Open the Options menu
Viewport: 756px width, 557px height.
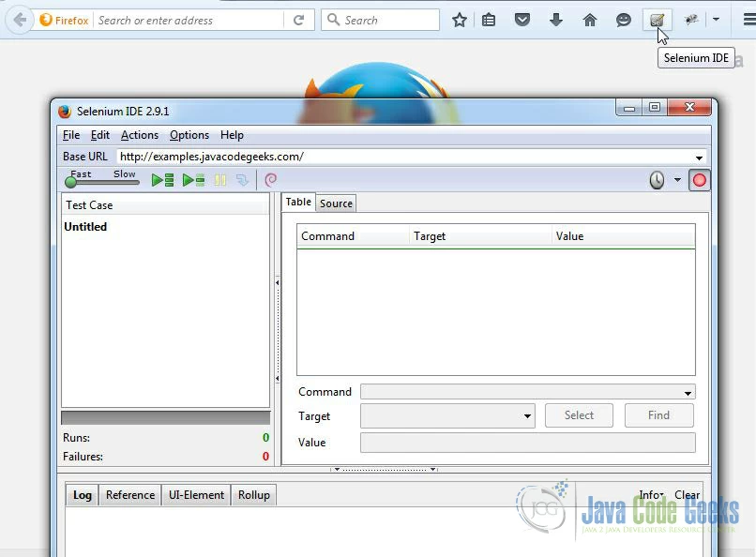(189, 135)
